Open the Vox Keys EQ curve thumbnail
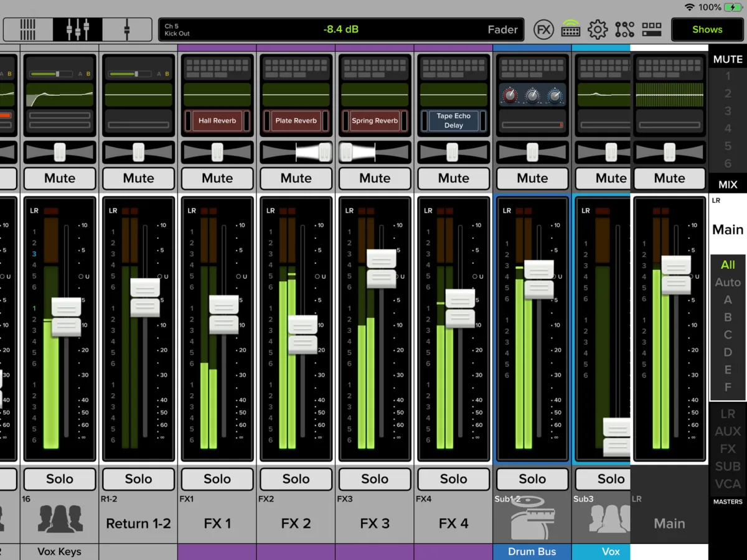747x560 pixels. [60, 95]
